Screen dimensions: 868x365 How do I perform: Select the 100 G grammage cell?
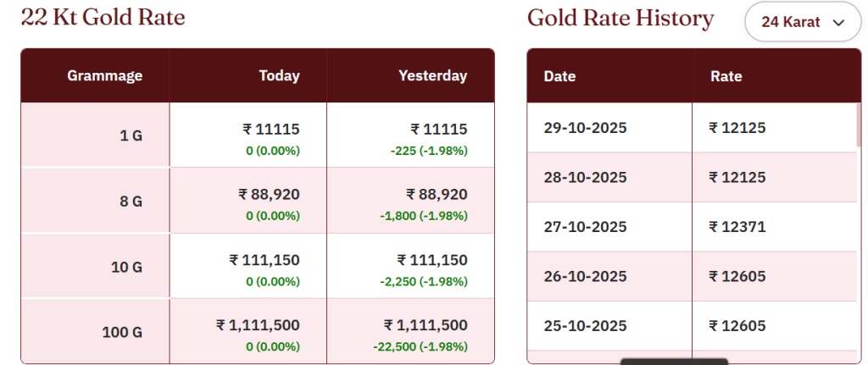(x=122, y=332)
